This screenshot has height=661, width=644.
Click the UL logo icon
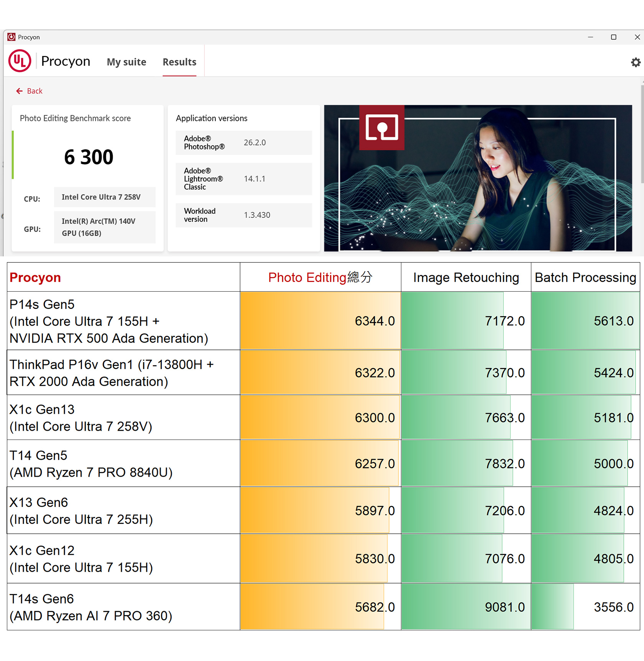[x=20, y=61]
